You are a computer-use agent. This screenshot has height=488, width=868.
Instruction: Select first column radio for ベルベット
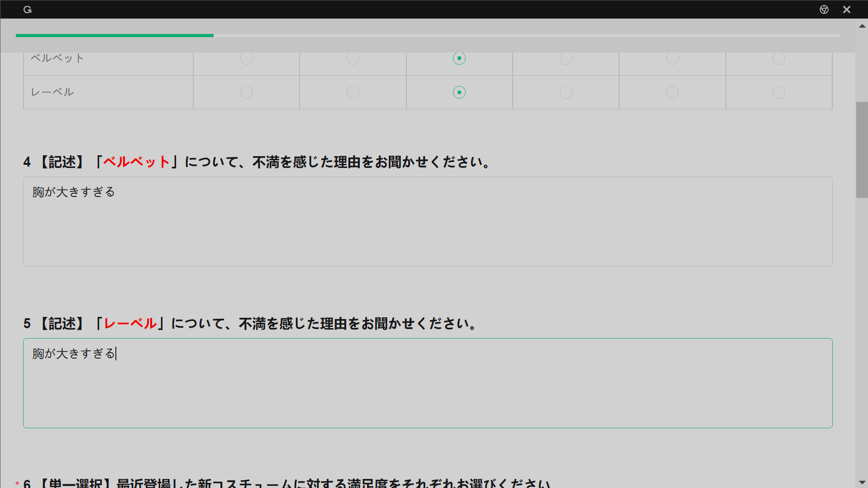click(x=247, y=58)
